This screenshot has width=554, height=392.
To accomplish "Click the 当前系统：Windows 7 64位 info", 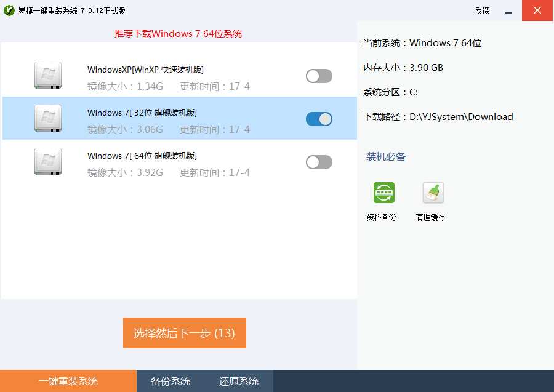I will coord(422,42).
